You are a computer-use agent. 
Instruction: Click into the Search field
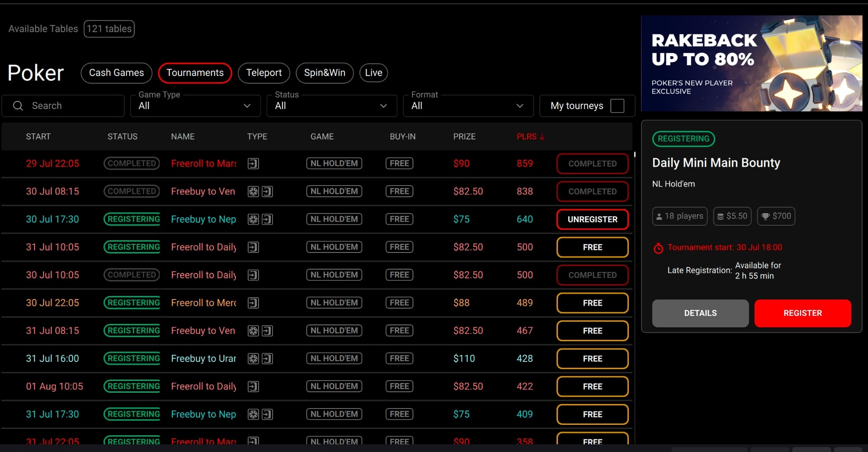(63, 106)
